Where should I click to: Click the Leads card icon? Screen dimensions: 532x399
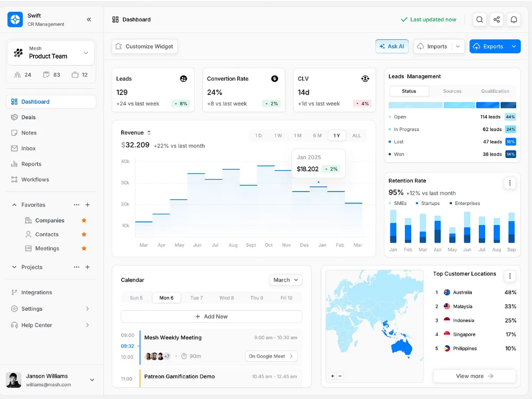[184, 79]
